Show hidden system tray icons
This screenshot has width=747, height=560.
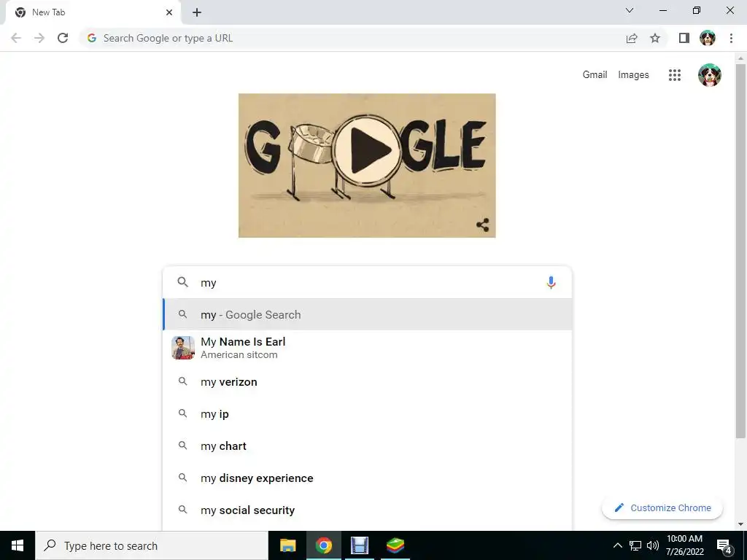(617, 545)
